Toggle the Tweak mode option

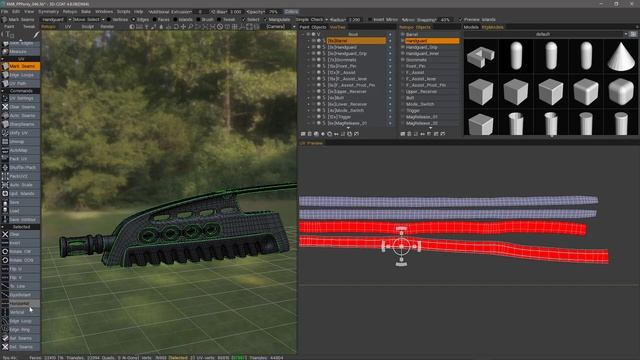click(227, 20)
